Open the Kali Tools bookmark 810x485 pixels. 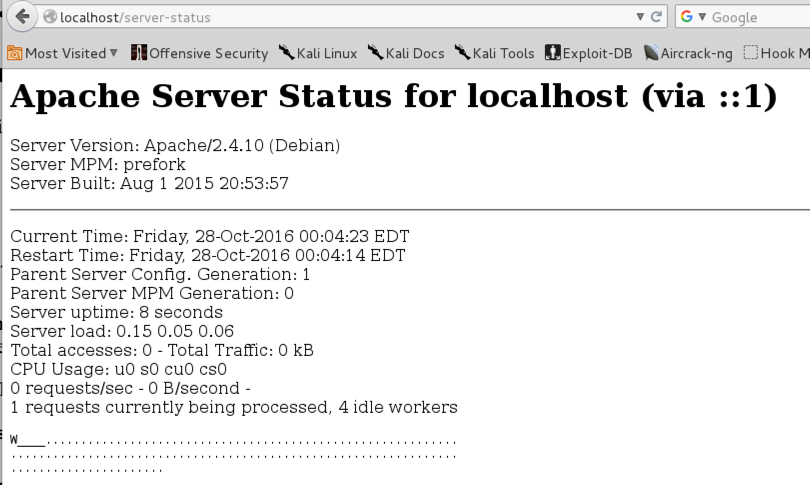[x=494, y=53]
